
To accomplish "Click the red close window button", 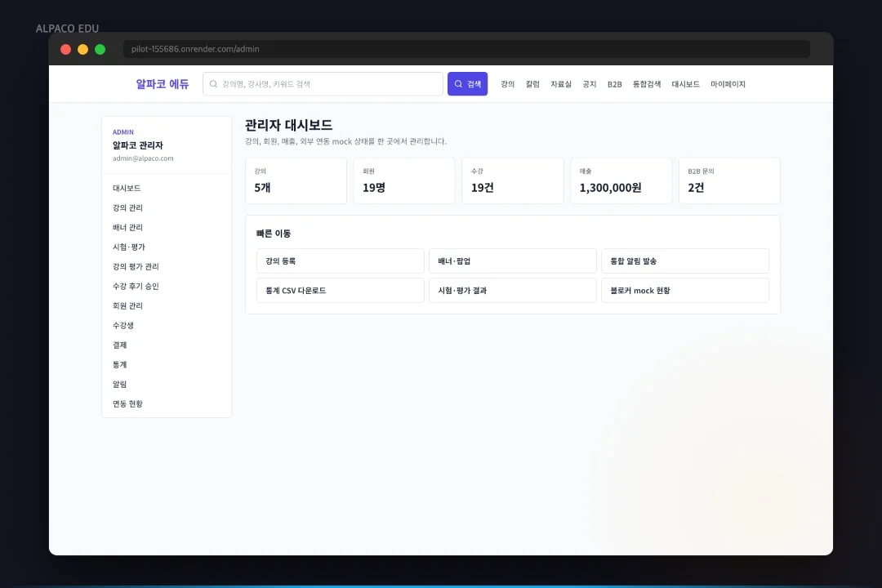I will tap(66, 50).
